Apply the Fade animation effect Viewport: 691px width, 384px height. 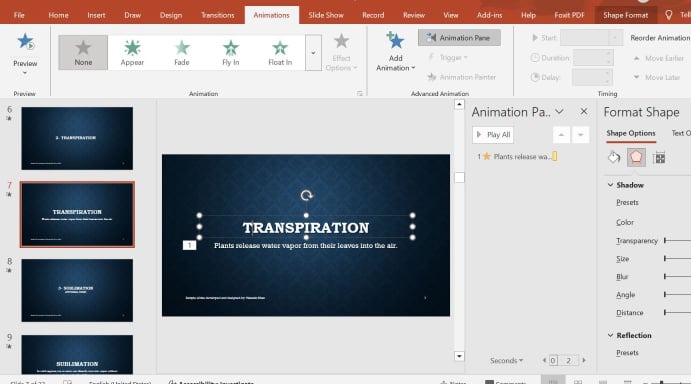182,52
